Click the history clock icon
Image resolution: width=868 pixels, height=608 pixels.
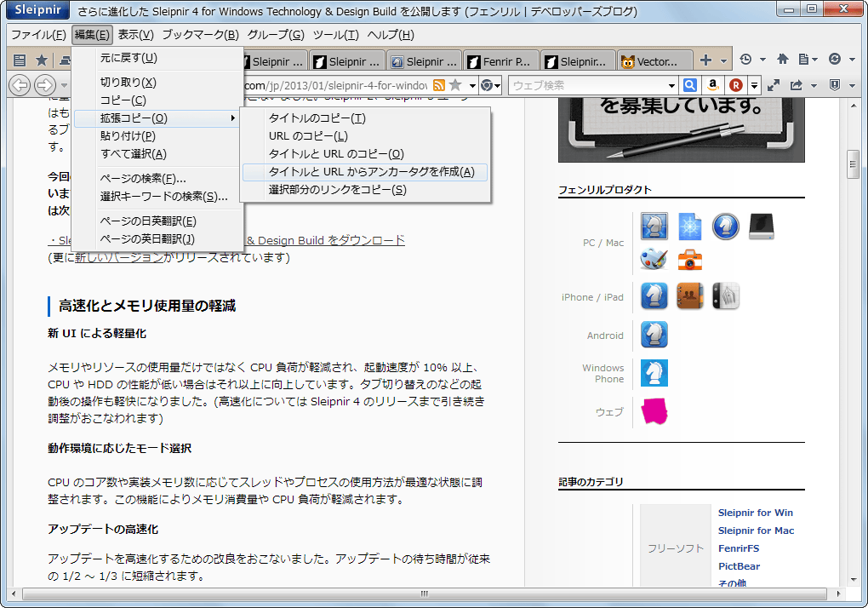pyautogui.click(x=745, y=60)
